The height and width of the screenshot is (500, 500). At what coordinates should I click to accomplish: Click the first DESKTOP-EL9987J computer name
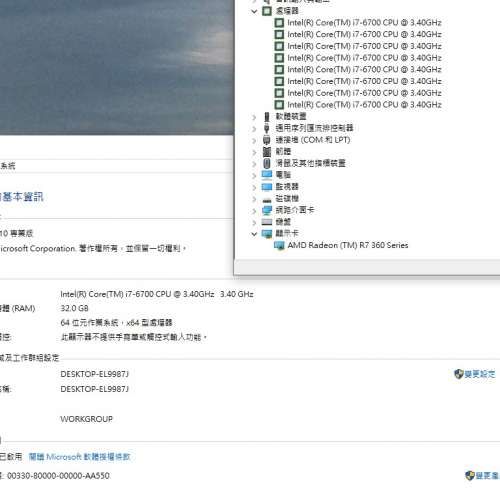[x=95, y=374]
